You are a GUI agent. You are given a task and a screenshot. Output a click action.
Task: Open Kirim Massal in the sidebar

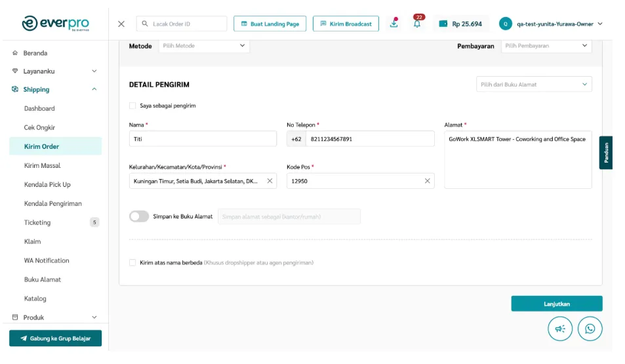coord(42,165)
